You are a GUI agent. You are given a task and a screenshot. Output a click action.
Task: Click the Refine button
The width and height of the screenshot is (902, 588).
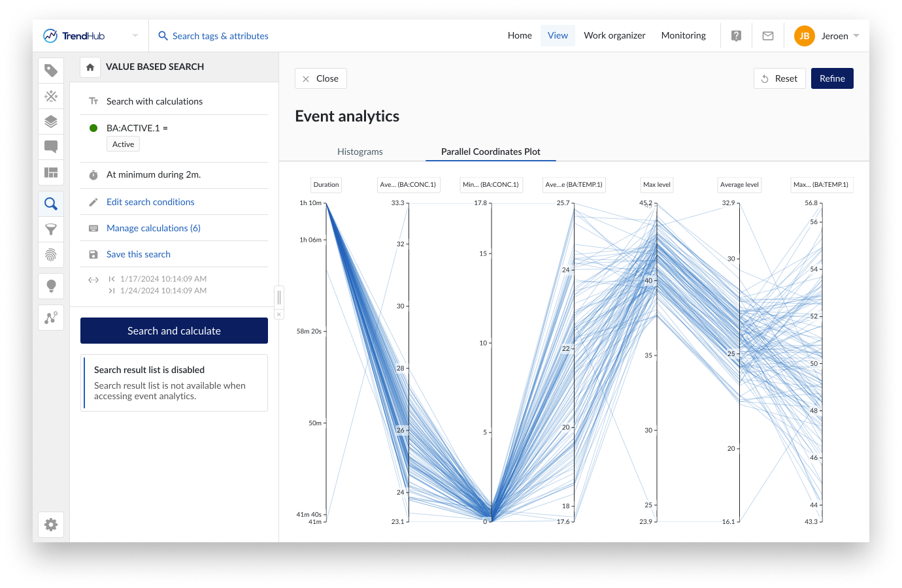click(x=832, y=78)
